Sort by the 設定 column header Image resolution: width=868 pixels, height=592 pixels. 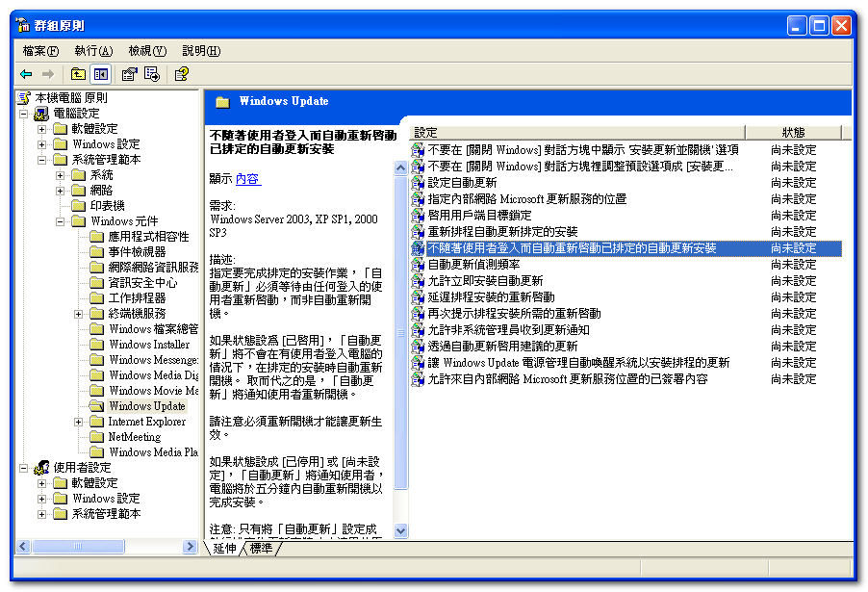(x=577, y=132)
